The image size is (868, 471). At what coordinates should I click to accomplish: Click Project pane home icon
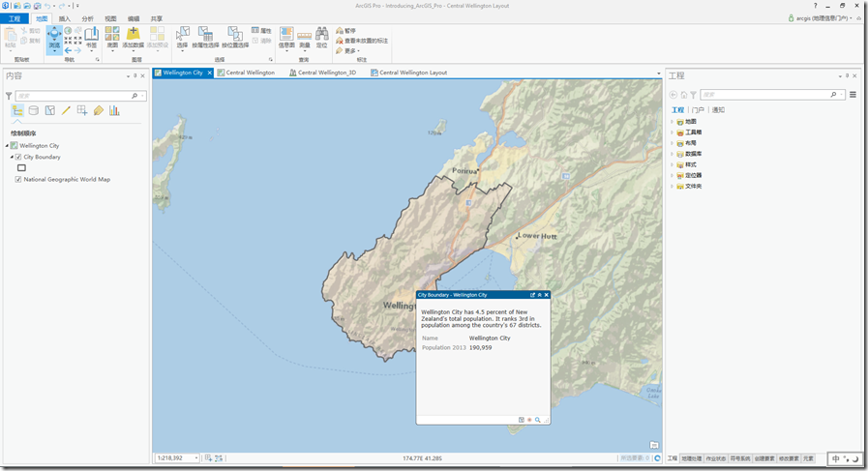point(684,95)
